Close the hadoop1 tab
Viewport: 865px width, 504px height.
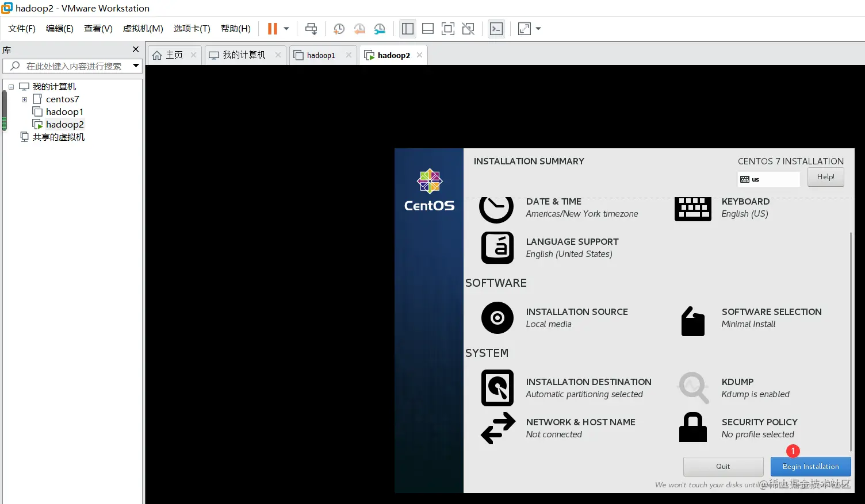[x=349, y=55]
